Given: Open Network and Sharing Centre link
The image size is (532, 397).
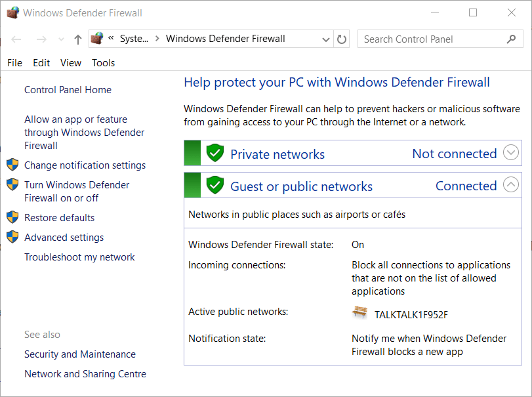Looking at the screenshot, I should pyautogui.click(x=85, y=374).
